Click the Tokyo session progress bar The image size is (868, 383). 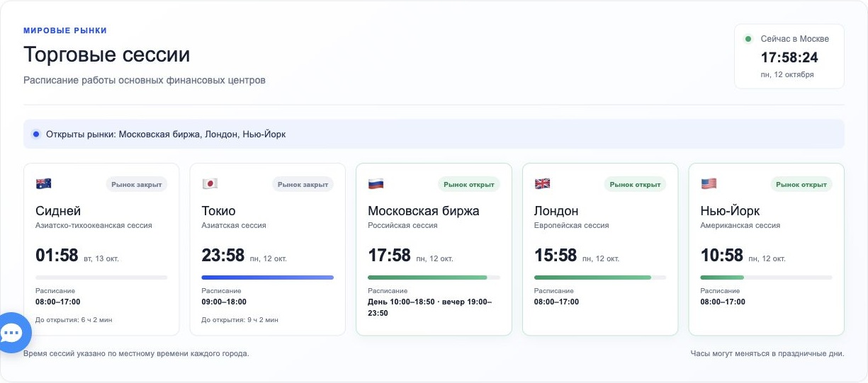[268, 278]
